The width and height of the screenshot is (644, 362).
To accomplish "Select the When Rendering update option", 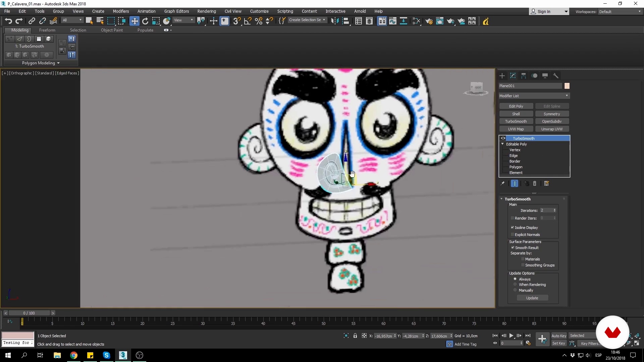I will [x=515, y=284].
